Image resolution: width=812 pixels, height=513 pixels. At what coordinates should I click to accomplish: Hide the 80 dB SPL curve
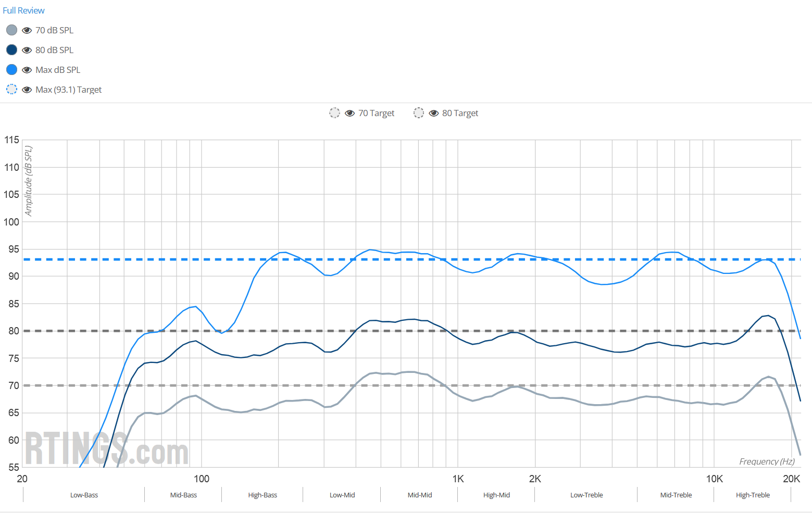coord(27,50)
